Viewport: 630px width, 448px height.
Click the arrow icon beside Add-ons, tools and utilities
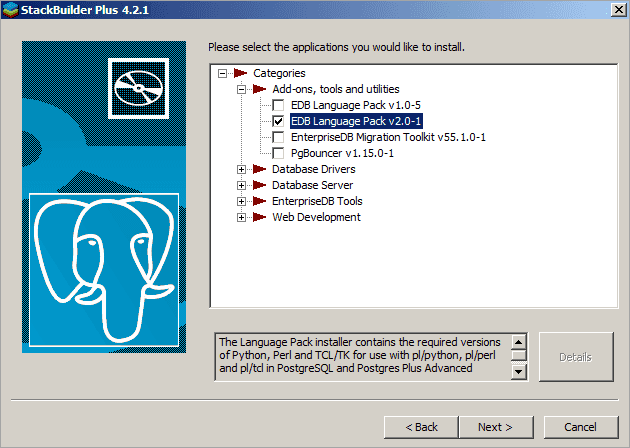click(260, 89)
